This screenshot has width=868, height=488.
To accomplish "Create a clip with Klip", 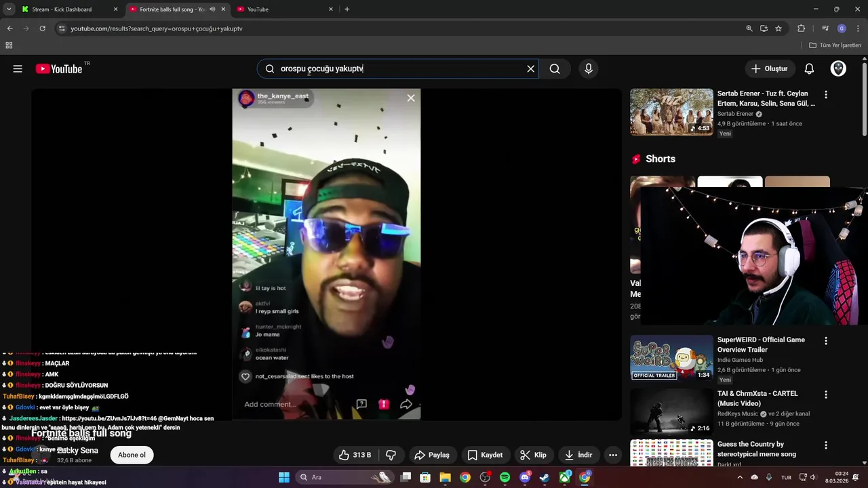I will click(533, 455).
